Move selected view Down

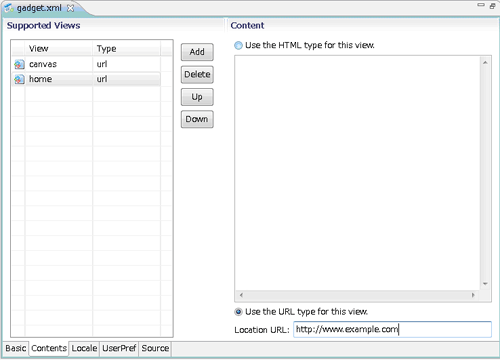click(x=197, y=119)
